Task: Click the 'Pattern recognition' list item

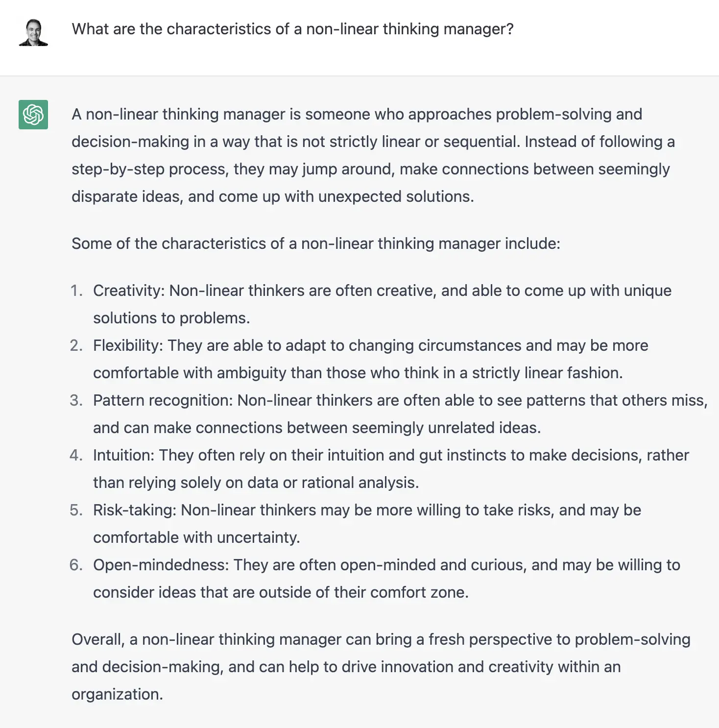Action: pos(400,414)
